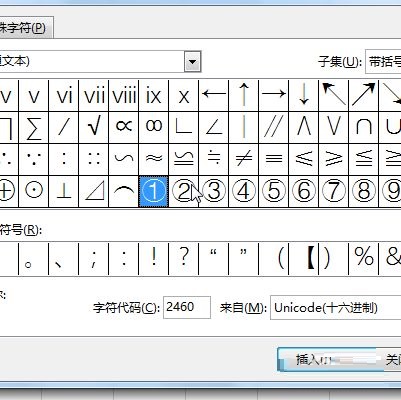Choose the identical ≡ symbol
This screenshot has height=400, width=401.
coord(274,159)
